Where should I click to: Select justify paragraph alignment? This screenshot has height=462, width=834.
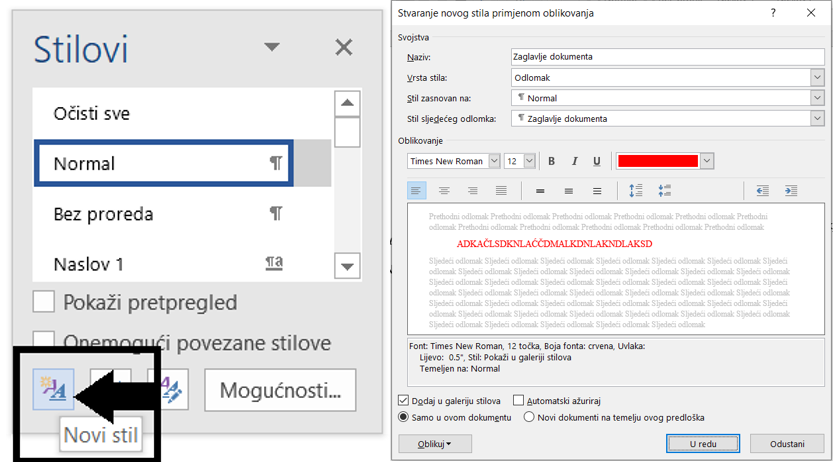click(501, 190)
